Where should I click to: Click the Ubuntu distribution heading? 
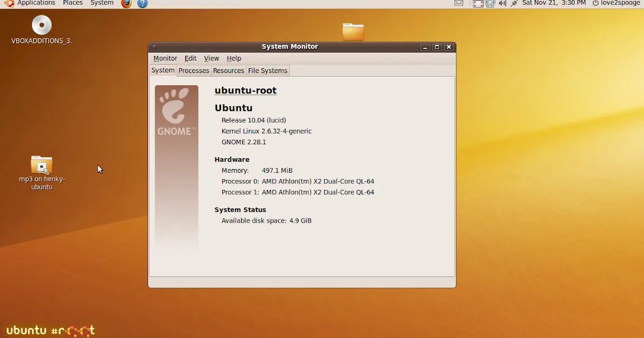point(233,108)
